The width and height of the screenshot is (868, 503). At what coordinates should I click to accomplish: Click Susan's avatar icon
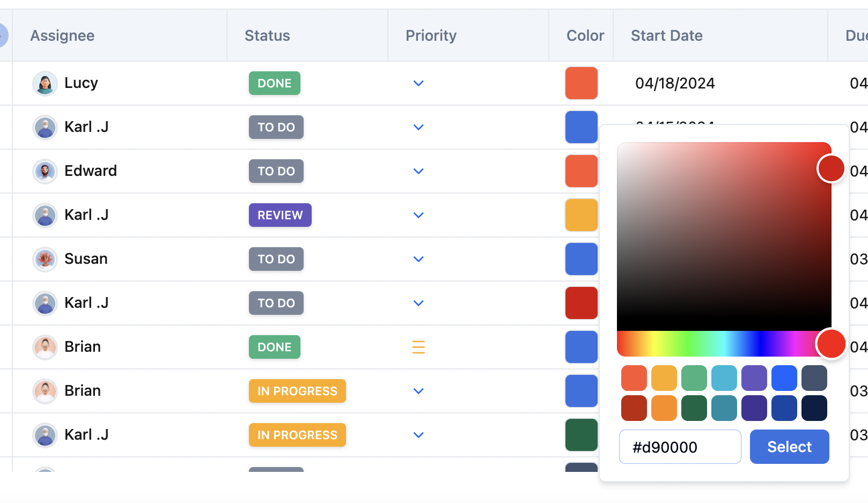[45, 259]
